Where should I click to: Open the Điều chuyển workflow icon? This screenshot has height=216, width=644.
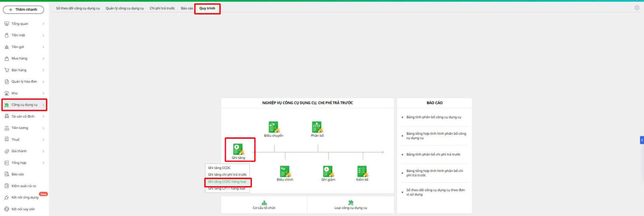click(x=274, y=127)
